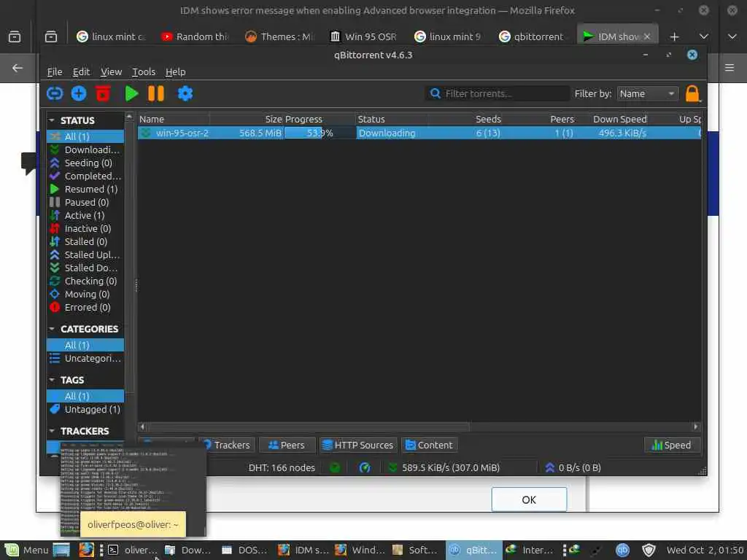Click the shield tray icon

[x=649, y=550]
